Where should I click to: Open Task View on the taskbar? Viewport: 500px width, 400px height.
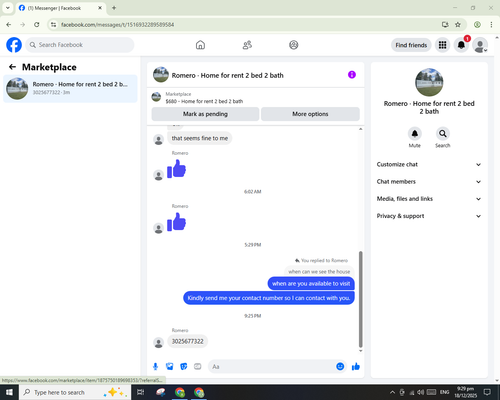coord(141,392)
